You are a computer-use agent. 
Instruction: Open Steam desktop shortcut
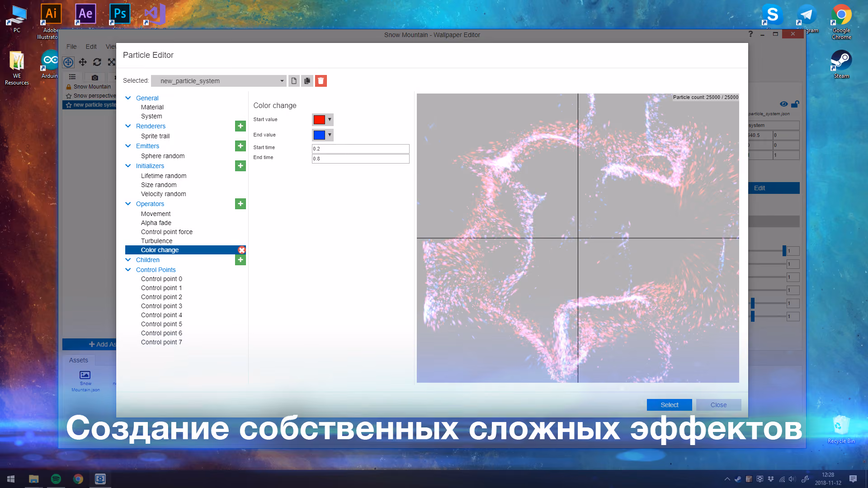click(x=841, y=64)
